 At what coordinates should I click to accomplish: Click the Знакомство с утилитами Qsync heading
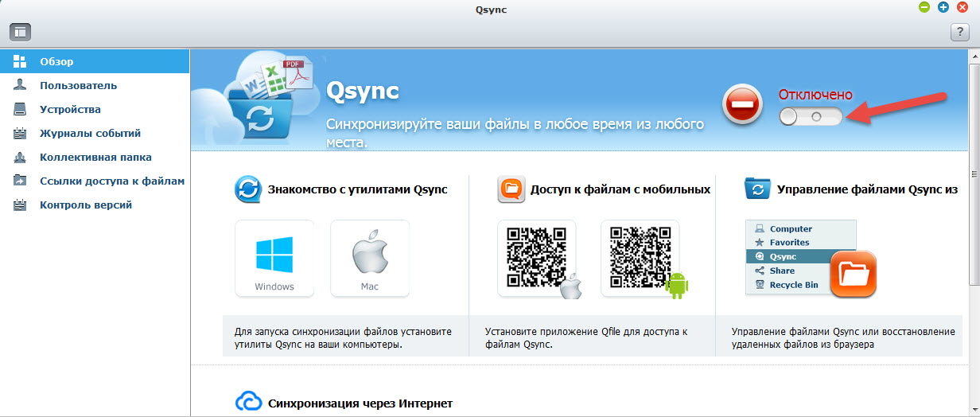pyautogui.click(x=358, y=189)
